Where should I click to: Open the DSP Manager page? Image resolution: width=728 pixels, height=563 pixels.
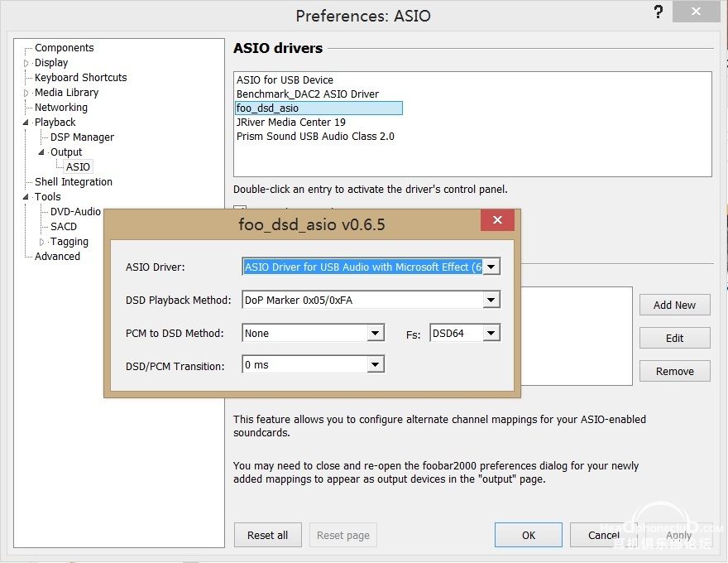(x=82, y=137)
